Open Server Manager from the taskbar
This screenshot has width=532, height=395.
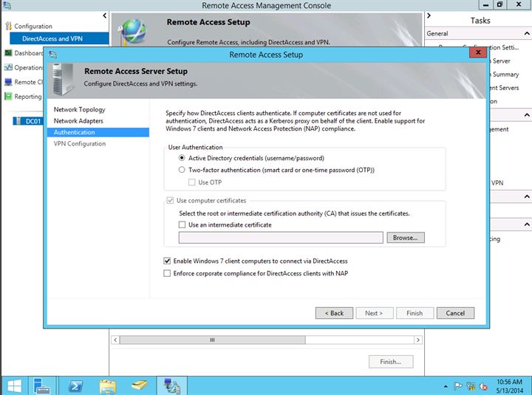coord(41,386)
